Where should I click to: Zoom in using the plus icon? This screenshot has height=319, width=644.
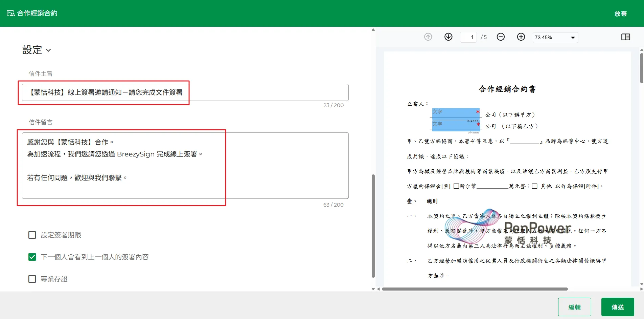point(521,37)
